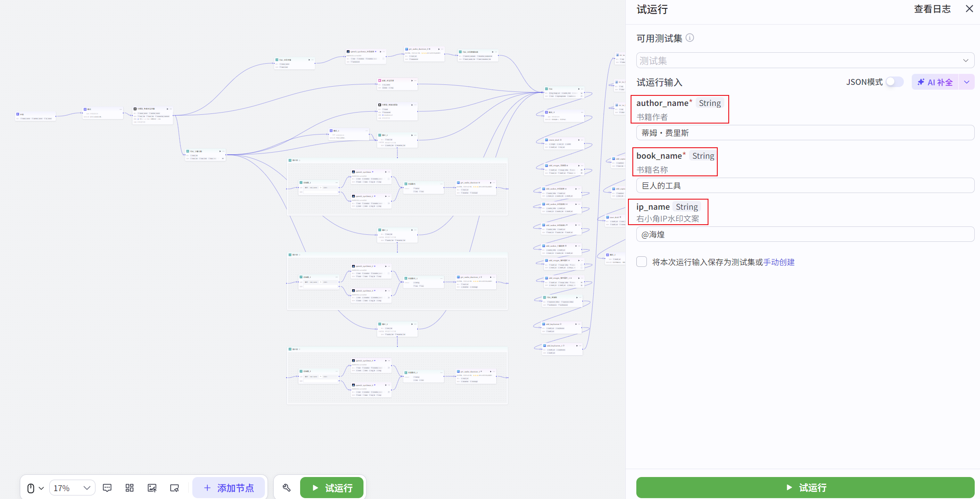980x499 pixels.
Task: Open the comment tool on the canvas toolbar
Action: pos(107,488)
